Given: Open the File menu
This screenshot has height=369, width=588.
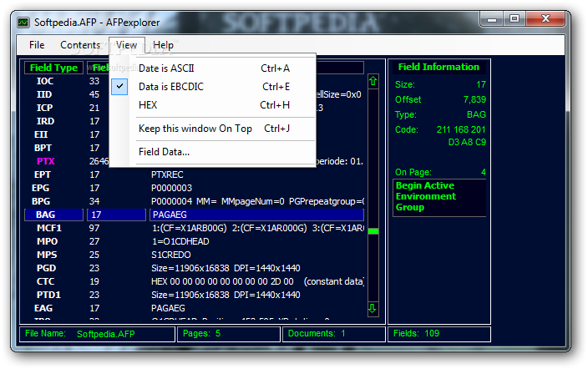Looking at the screenshot, I should pyautogui.click(x=37, y=45).
